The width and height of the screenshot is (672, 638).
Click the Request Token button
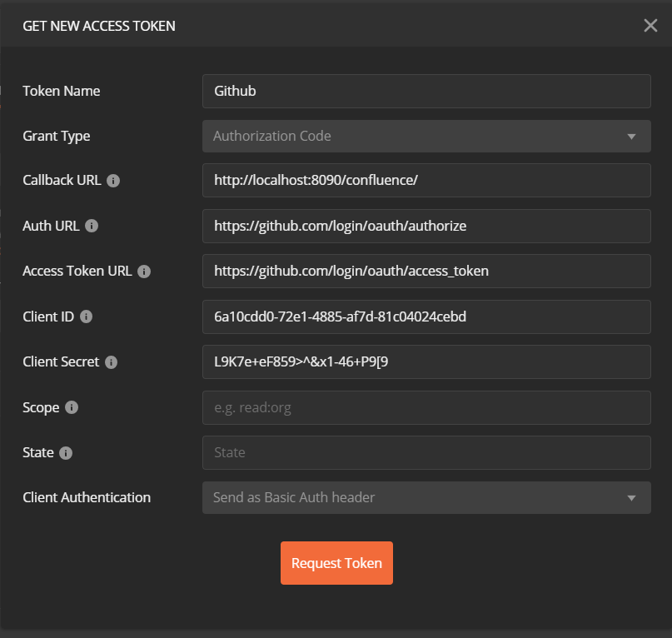point(336,563)
